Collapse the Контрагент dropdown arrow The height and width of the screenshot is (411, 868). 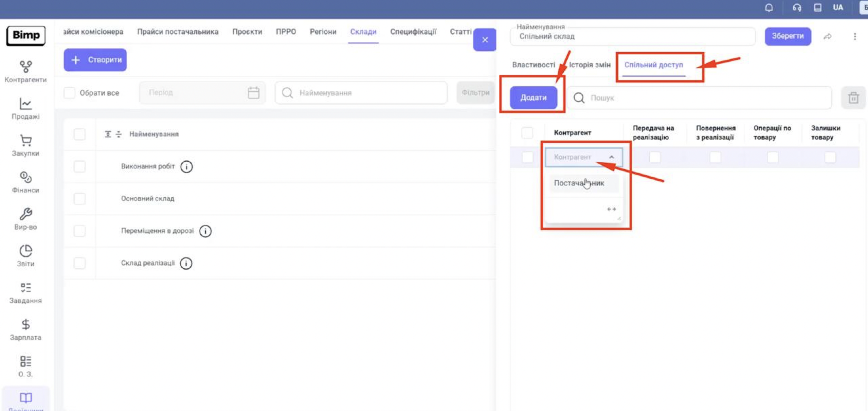click(x=612, y=157)
